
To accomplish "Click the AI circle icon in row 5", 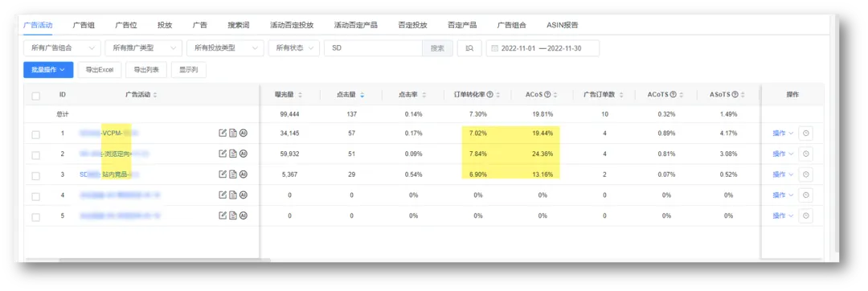I will pyautogui.click(x=243, y=215).
